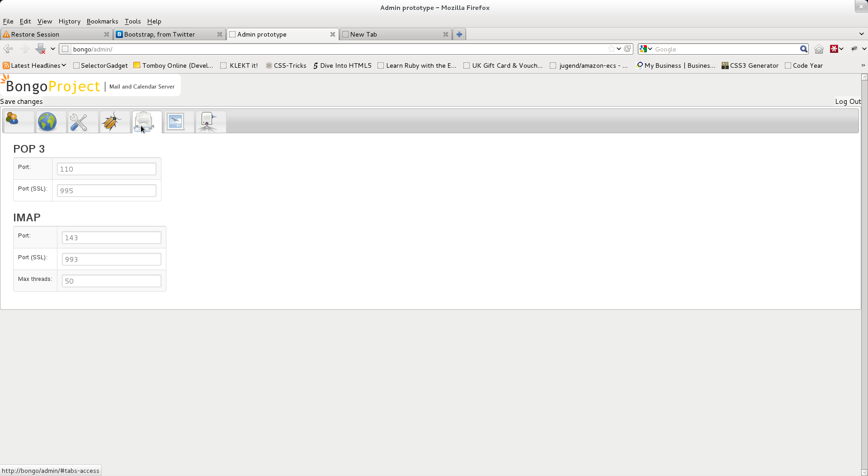Click the Firefox forward arrow

pos(24,49)
